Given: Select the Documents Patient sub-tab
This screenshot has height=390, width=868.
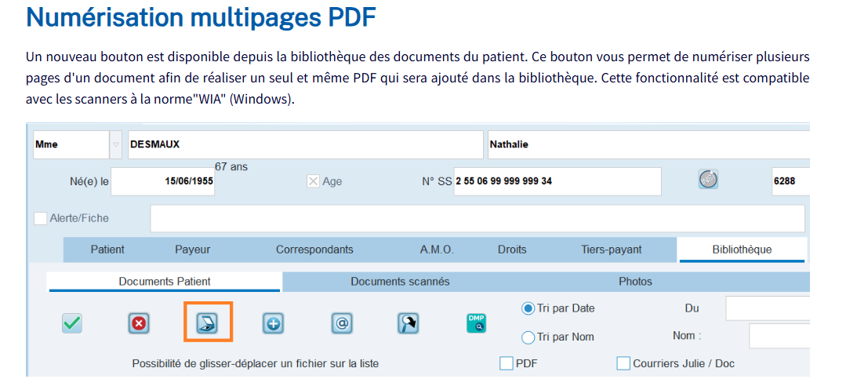Looking at the screenshot, I should coord(165,282).
